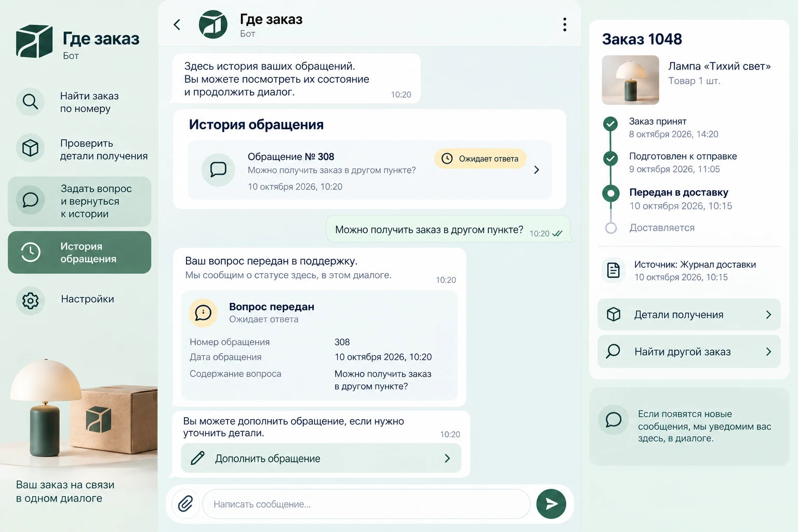Click the Где заказ logo in sidebar
This screenshot has height=532, width=798.
[34, 41]
